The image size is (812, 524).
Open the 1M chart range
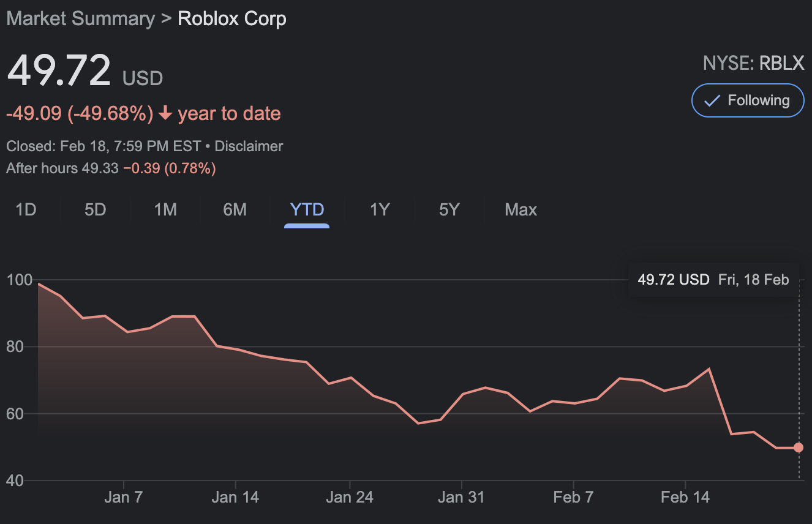tap(165, 210)
